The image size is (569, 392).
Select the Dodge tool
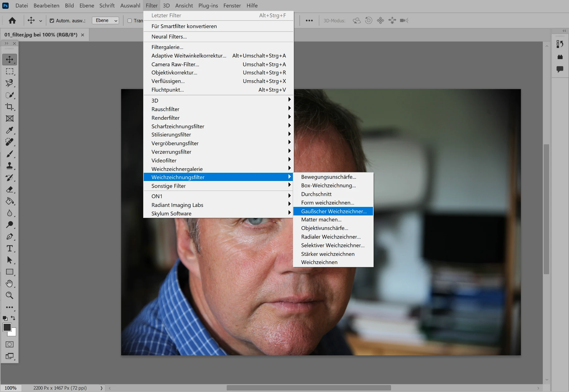9,225
